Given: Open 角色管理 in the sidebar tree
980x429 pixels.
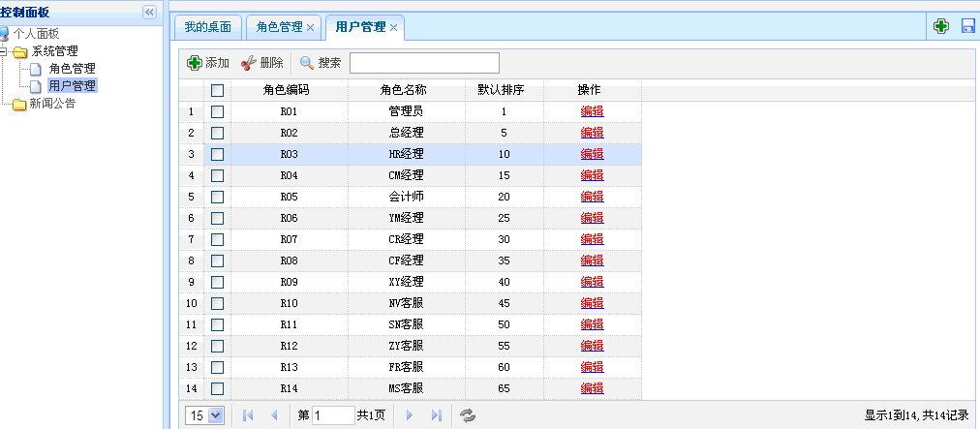Looking at the screenshot, I should point(72,69).
